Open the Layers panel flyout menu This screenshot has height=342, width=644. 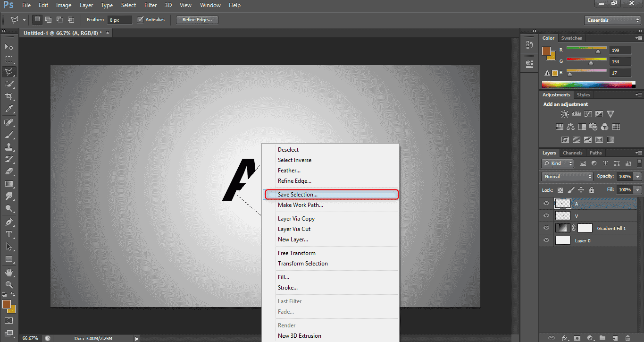tap(639, 153)
